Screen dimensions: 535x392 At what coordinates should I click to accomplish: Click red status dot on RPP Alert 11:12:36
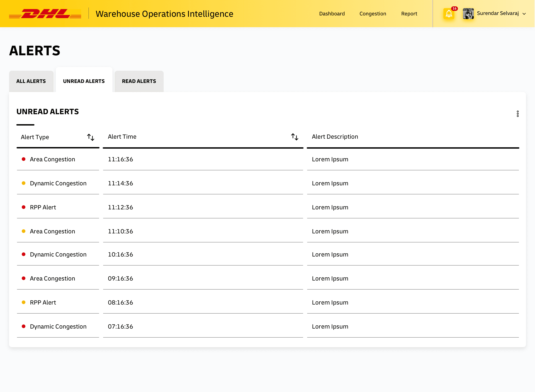pyautogui.click(x=24, y=207)
